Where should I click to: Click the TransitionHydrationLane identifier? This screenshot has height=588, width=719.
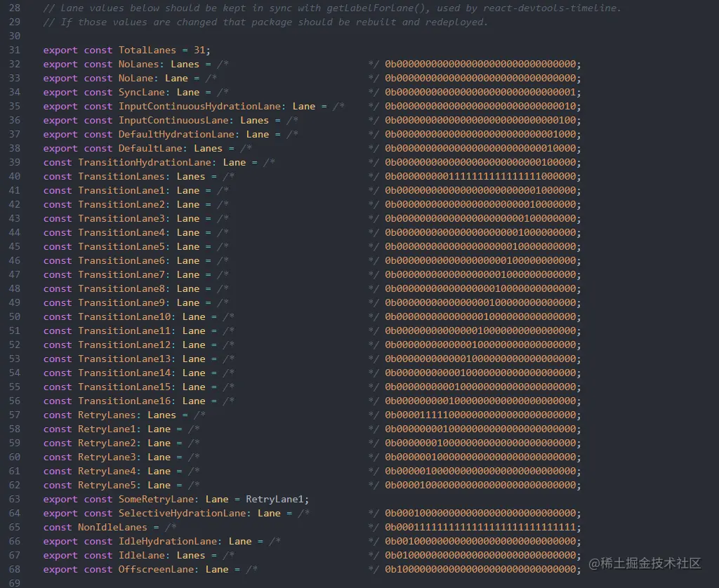click(x=147, y=163)
